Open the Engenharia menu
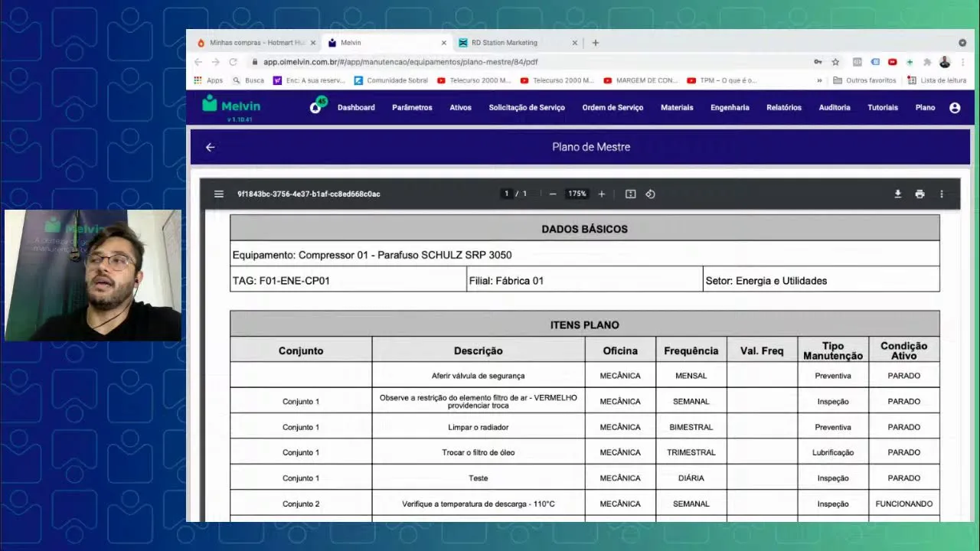The image size is (980, 551). point(730,108)
